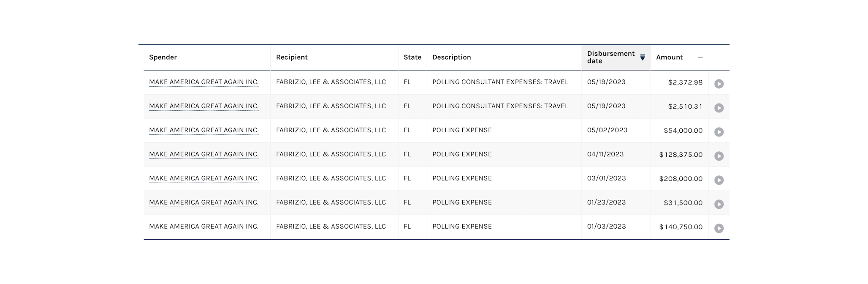868x284 pixels.
Task: Select the 05/02/2023 disbursement date
Action: pyautogui.click(x=607, y=130)
